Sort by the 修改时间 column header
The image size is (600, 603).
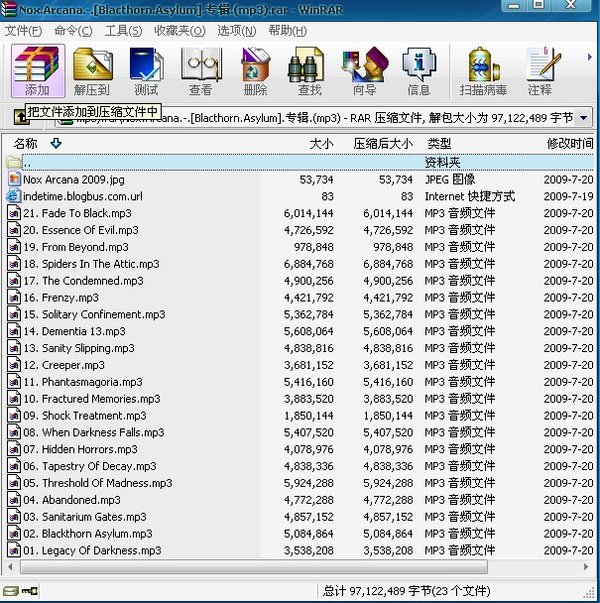tap(570, 144)
